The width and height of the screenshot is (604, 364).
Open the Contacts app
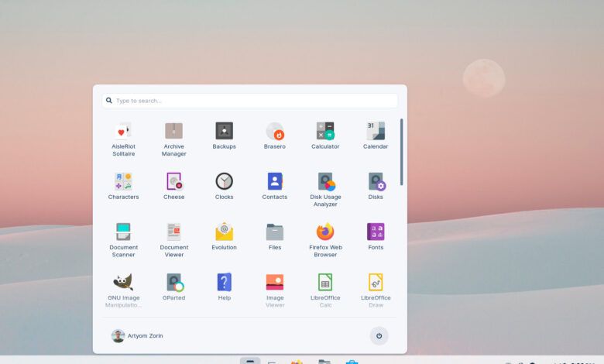[275, 186]
